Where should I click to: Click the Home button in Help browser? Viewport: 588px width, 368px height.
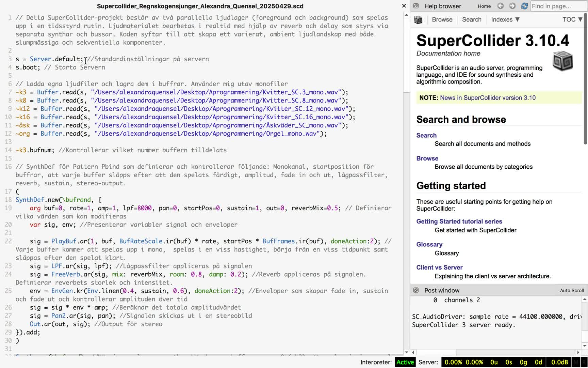484,6
